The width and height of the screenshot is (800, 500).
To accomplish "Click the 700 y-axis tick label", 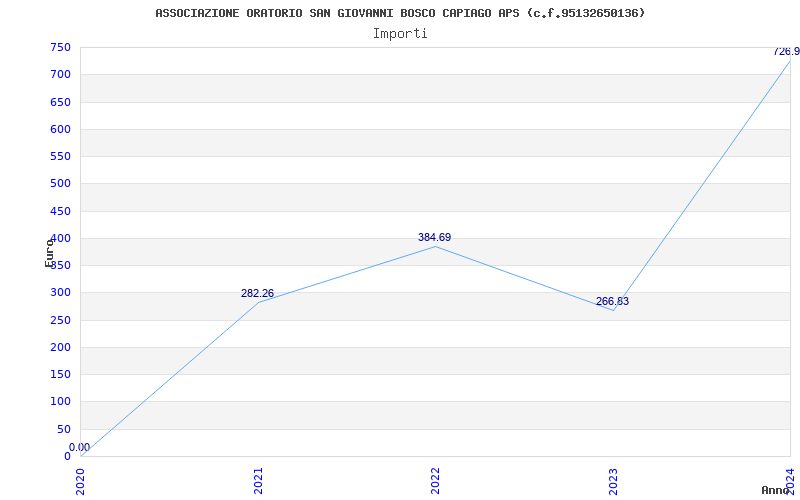I will (60, 74).
